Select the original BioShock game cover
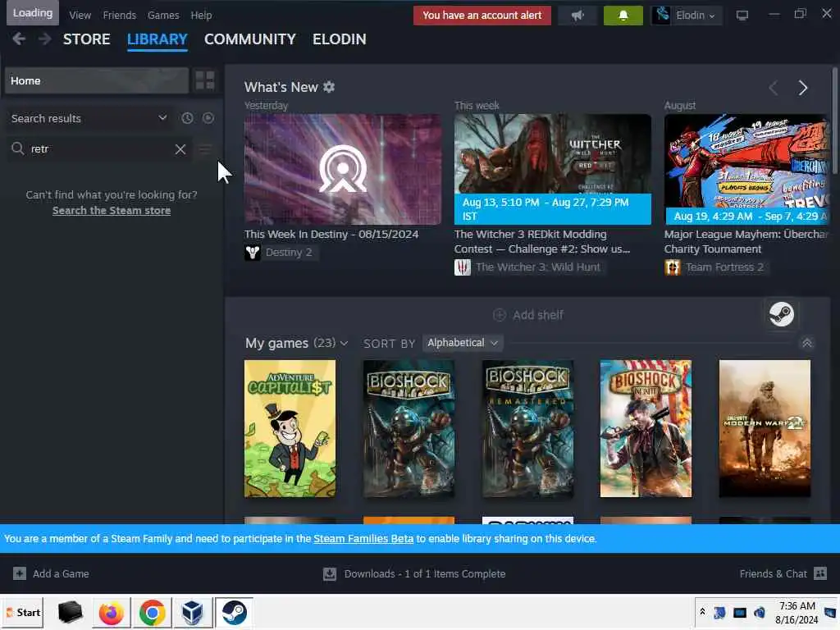 [409, 428]
